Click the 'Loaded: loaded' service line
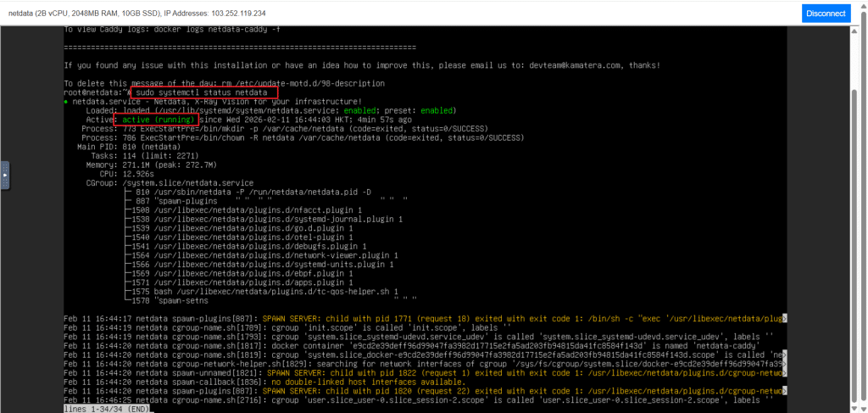The width and height of the screenshot is (868, 413). point(270,111)
